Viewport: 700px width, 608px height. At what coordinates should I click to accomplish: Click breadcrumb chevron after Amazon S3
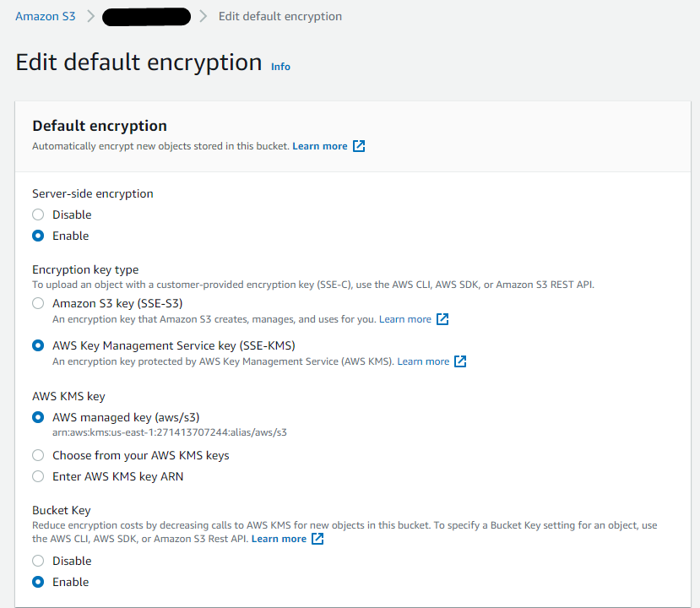90,16
